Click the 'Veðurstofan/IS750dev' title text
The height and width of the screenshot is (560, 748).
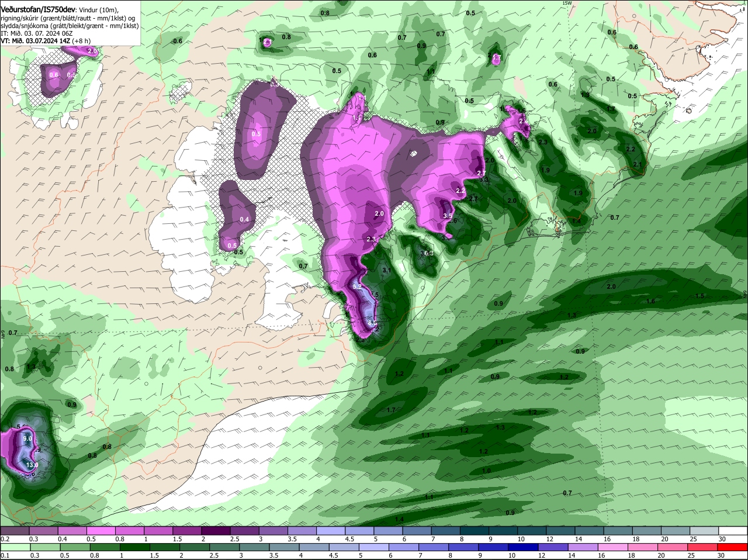pos(38,9)
